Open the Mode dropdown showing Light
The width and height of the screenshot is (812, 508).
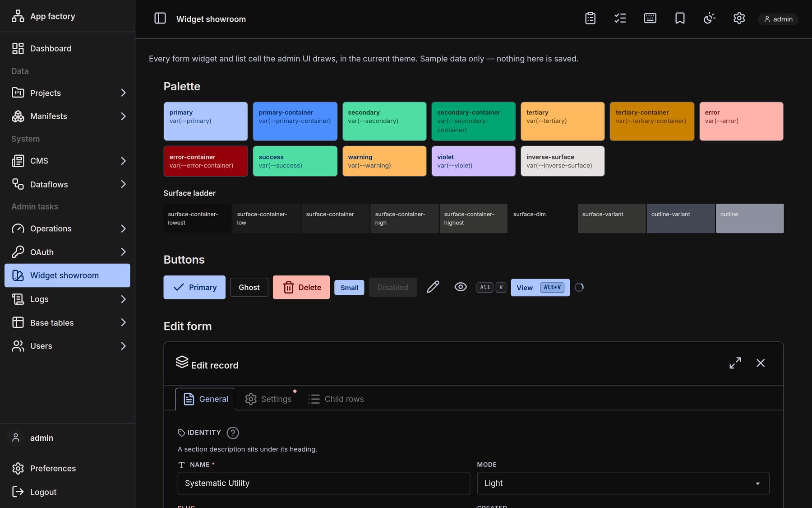[623, 483]
